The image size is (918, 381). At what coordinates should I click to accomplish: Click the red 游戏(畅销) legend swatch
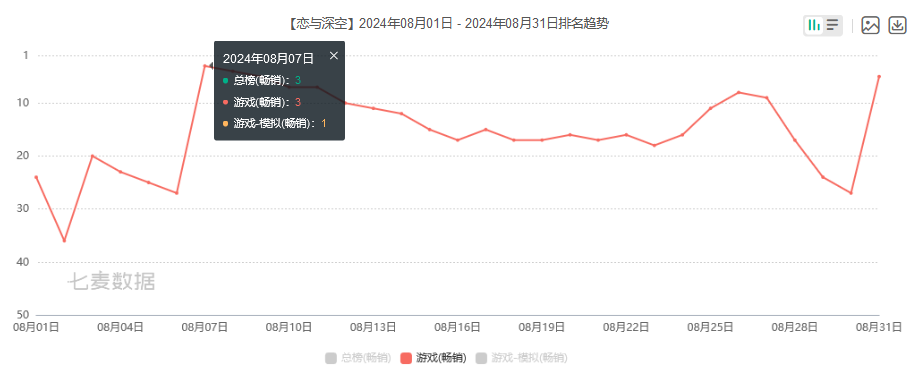(406, 358)
